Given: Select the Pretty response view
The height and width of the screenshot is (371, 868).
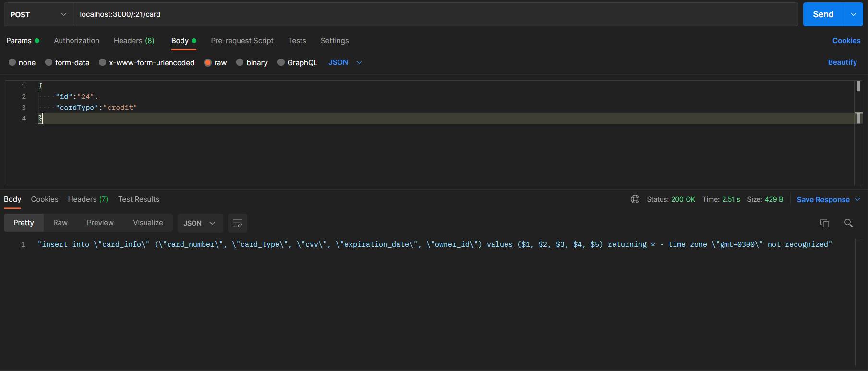Looking at the screenshot, I should tap(24, 223).
